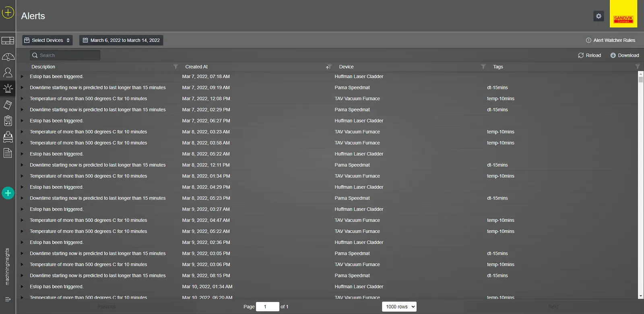Open Alert Watcher Rules
Image resolution: width=644 pixels, height=314 pixels.
coord(611,40)
